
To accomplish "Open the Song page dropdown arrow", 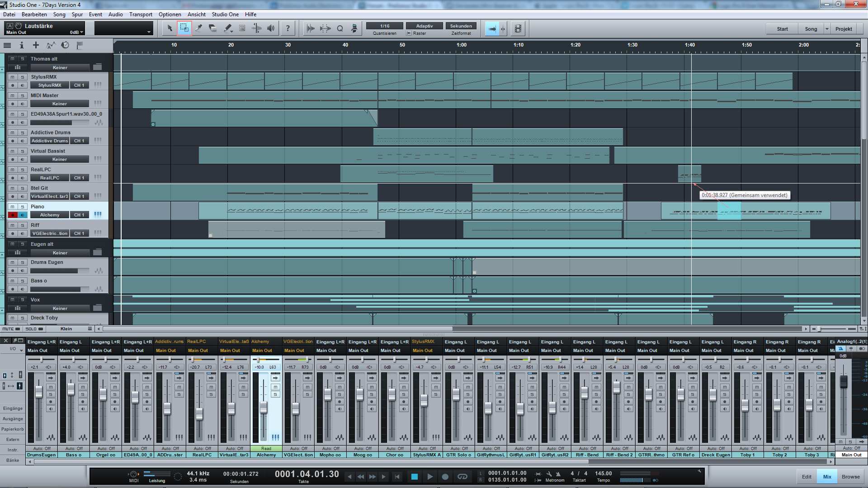I will coord(827,29).
